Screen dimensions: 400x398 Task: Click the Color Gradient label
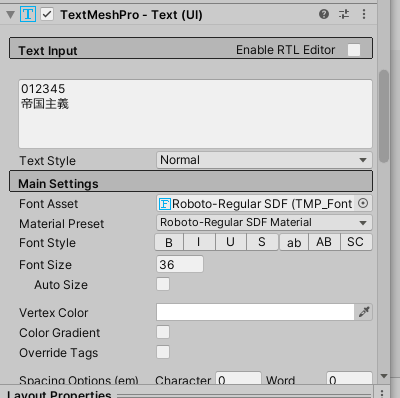tap(60, 333)
